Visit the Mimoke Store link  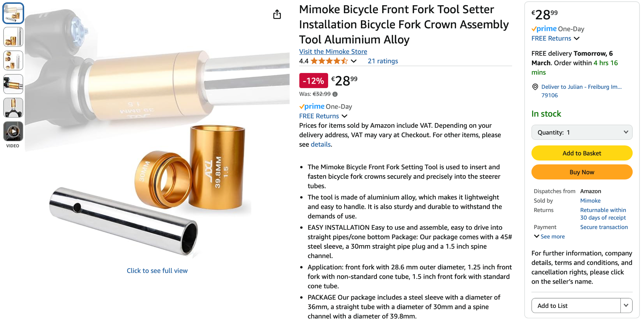[x=333, y=51]
